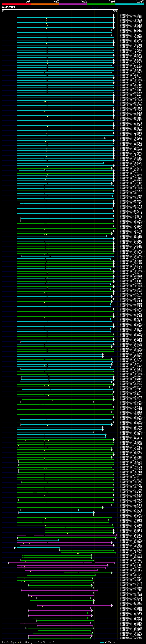Image resolution: width=146 pixels, height=644 pixels.
Task: Open UniRef100_P55877 hit
Action: click(x=131, y=329)
